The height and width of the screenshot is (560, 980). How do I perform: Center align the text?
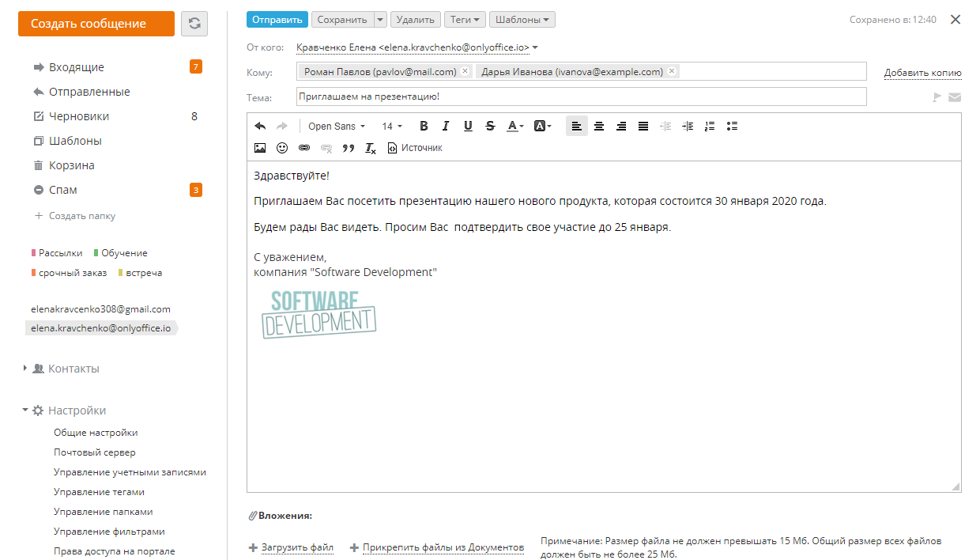599,126
